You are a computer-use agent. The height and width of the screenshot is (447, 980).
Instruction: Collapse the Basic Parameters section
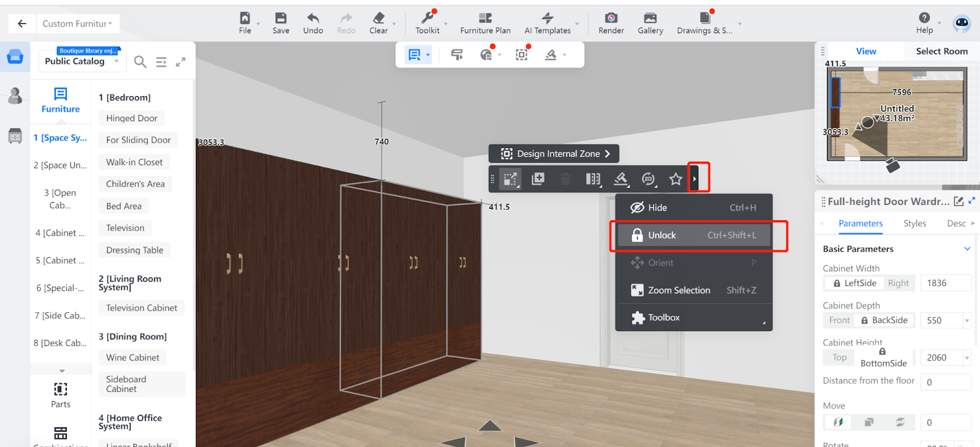[967, 249]
